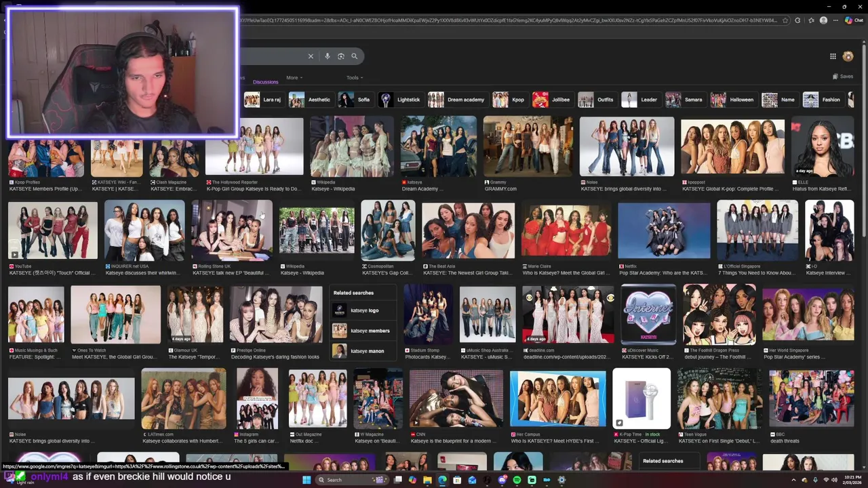Screen dimensions: 868x488
Task: Click the Windows taskbar search box
Action: click(353, 480)
